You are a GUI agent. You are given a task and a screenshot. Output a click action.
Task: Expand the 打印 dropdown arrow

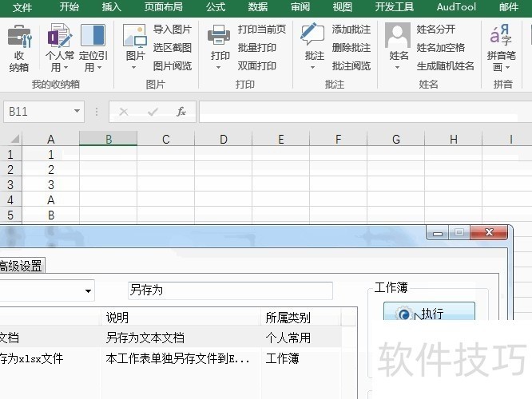tap(219, 68)
